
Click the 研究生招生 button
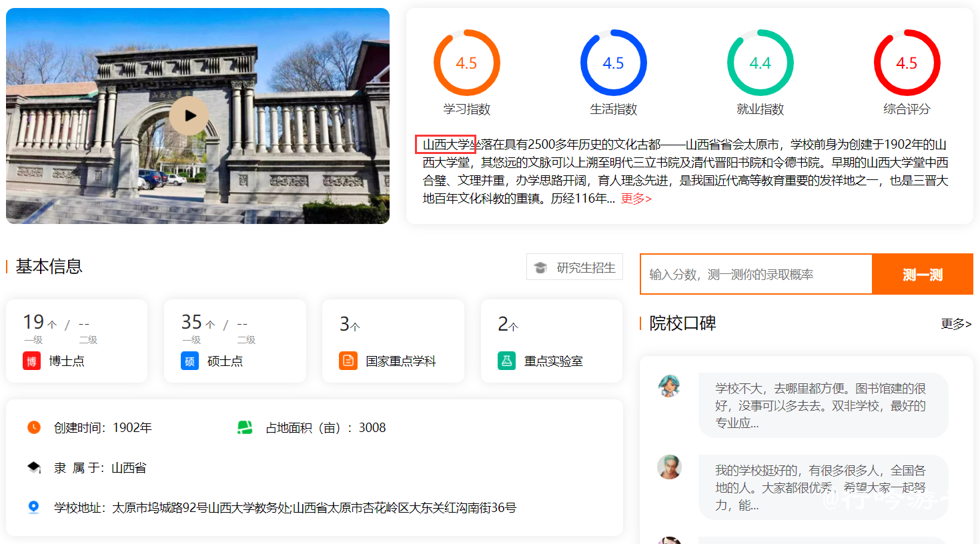[x=574, y=267]
